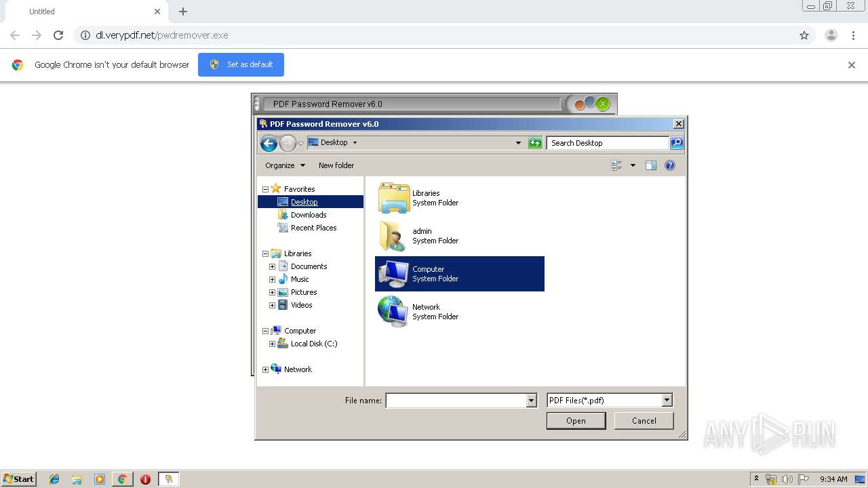Click the change view icon
This screenshot has width=868, height=488.
coord(616,165)
